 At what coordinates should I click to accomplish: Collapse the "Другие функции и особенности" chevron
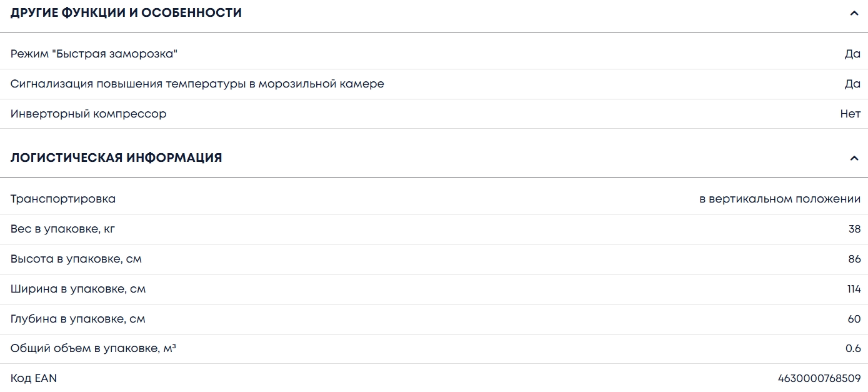(854, 13)
